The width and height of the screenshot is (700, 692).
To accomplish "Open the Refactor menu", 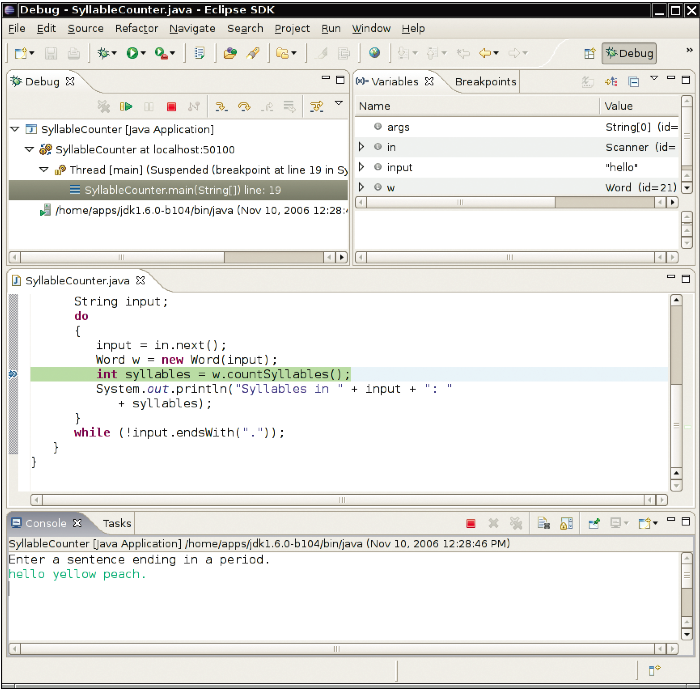I will click(x=136, y=29).
